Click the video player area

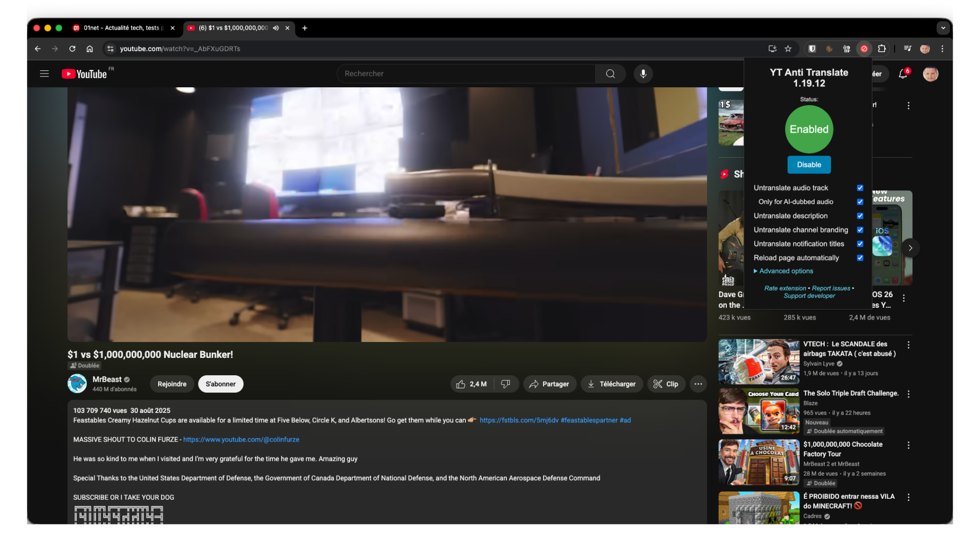[387, 214]
